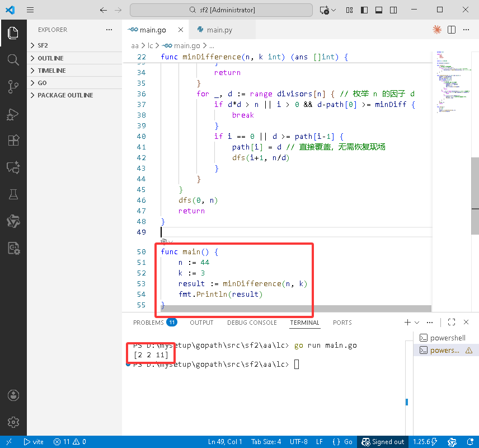Open the Extensions view
479x448 pixels.
tap(13, 141)
